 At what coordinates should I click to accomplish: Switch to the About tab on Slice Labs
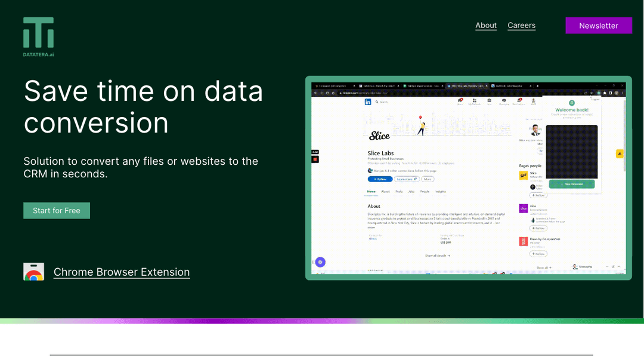(x=385, y=191)
